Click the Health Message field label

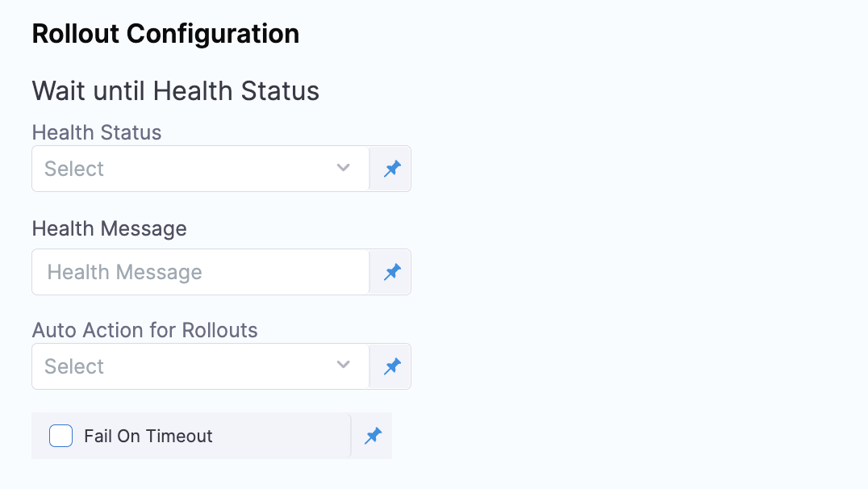coord(109,228)
